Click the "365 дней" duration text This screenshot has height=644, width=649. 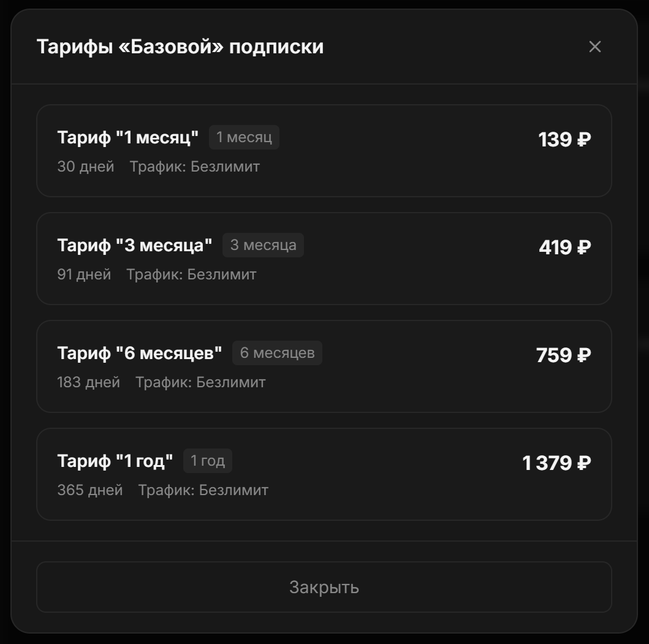tap(90, 490)
